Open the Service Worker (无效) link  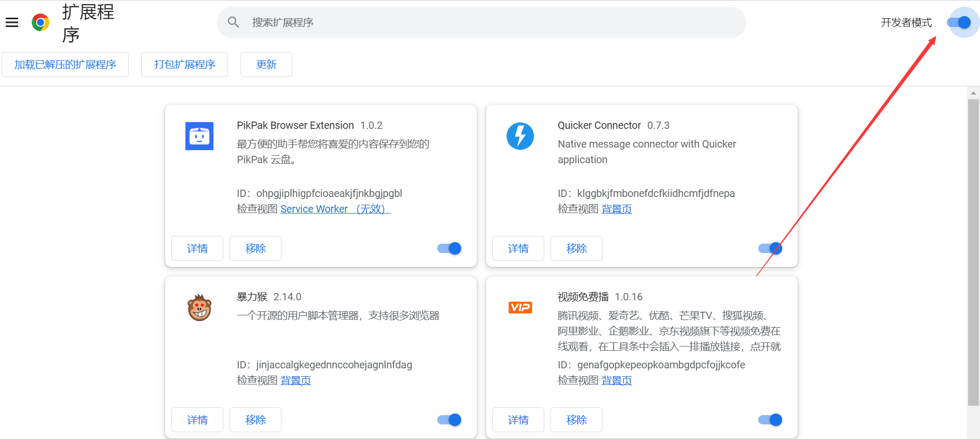335,209
